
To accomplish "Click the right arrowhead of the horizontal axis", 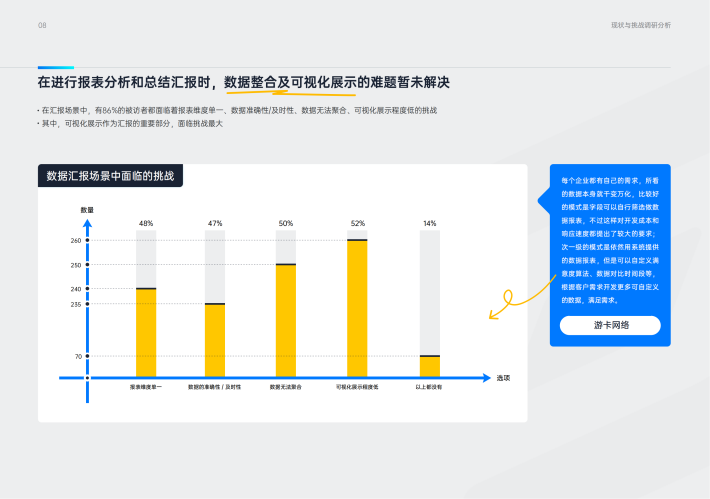I will 487,378.
